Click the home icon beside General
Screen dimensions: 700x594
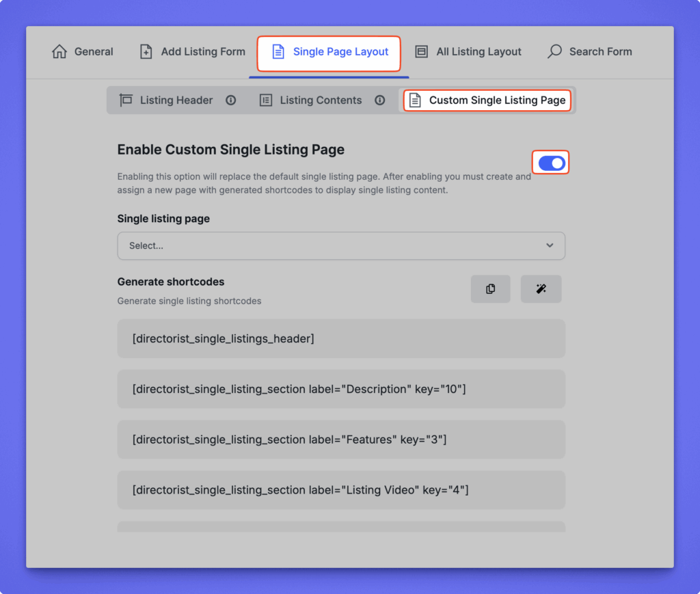(59, 52)
